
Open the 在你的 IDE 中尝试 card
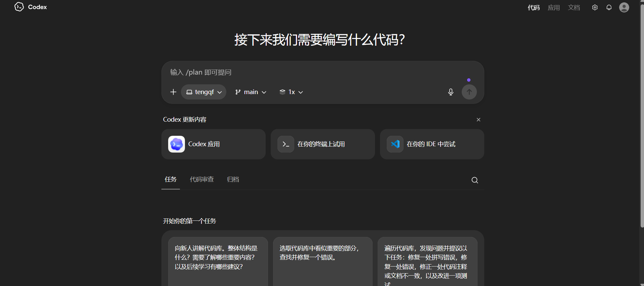432,144
